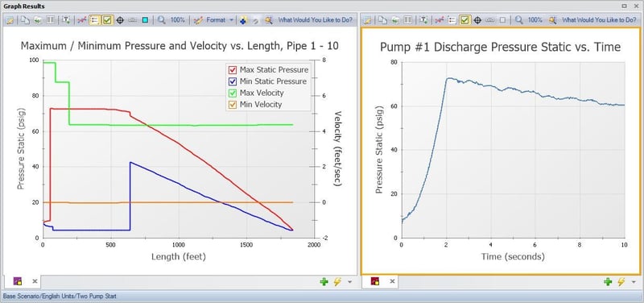Close the Graph Results panel
644x303 pixels.
point(636,6)
